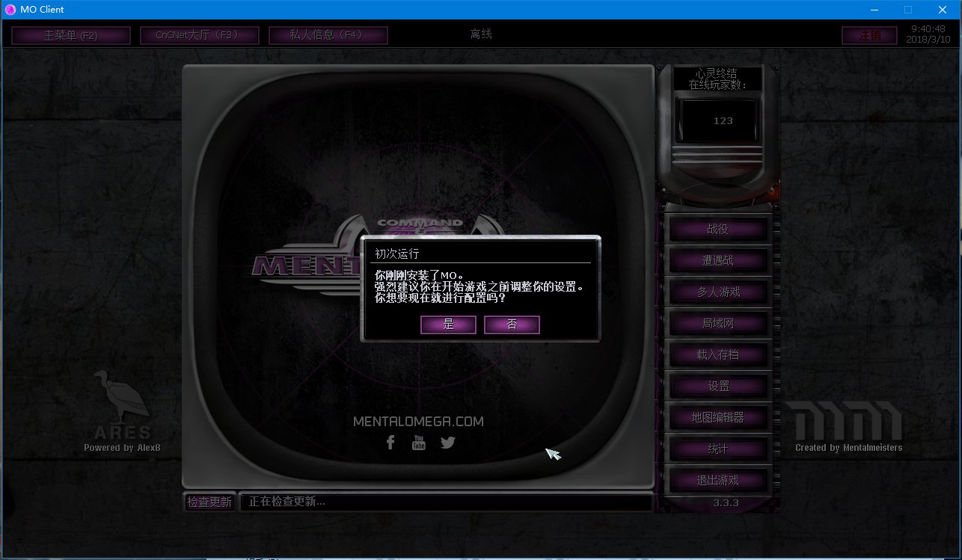The width and height of the screenshot is (962, 560).
Task: Click the version number 3.3.3
Action: pos(726,502)
